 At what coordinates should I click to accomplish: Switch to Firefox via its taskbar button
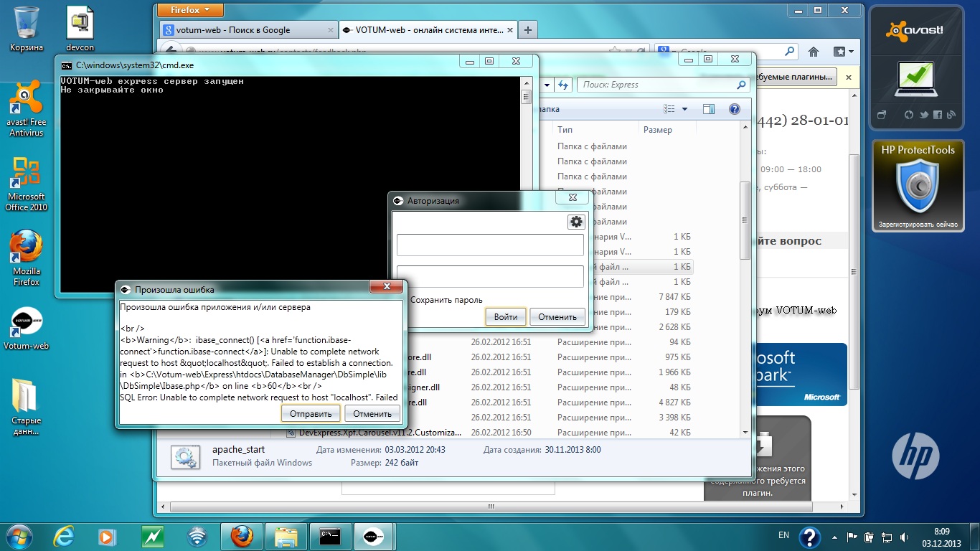242,536
